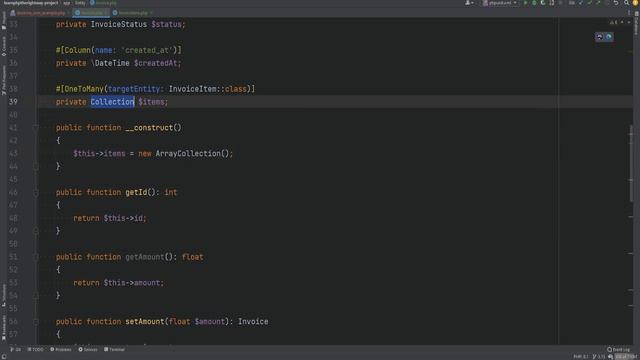Collapse the setAmount function fold marker
The image size is (640, 360).
36,322
